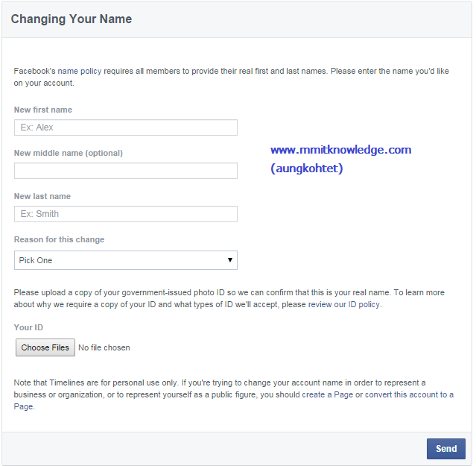Open the name policy link
This screenshot has height=466, width=476.
click(80, 71)
